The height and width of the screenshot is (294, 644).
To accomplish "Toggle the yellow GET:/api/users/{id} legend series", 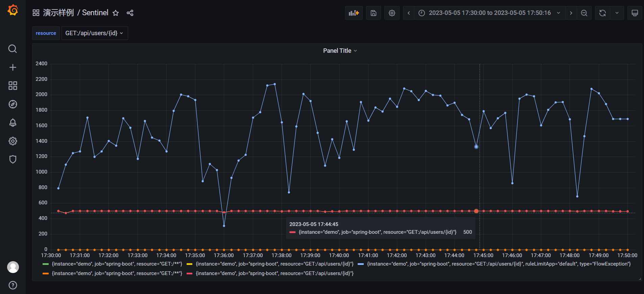I will coord(275,264).
